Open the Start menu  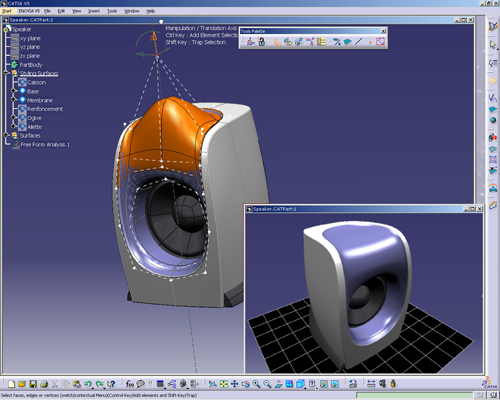point(7,11)
